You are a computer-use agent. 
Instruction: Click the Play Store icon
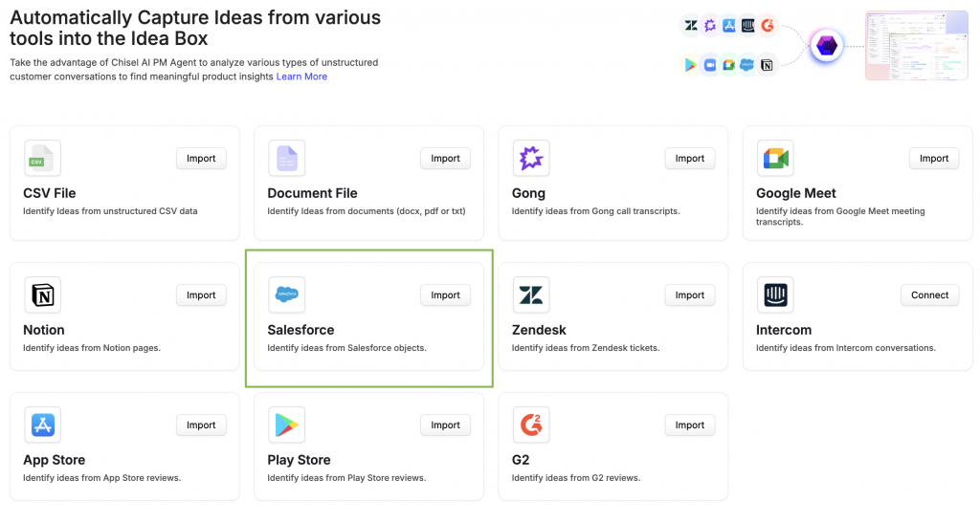point(286,425)
